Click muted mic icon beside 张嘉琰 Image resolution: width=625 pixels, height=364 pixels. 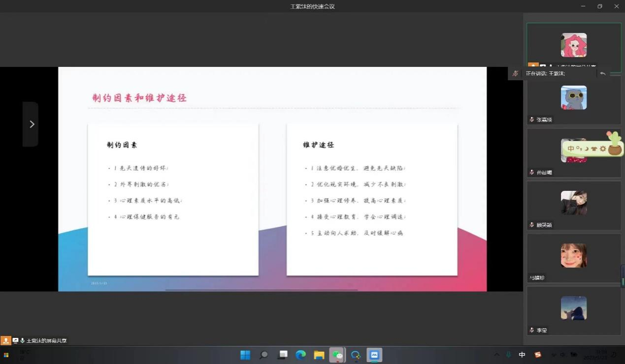click(x=531, y=120)
